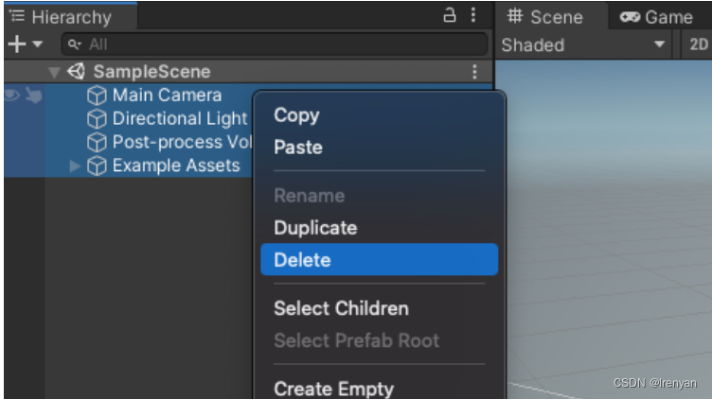Click the plus icon to create object
The image size is (712, 400).
point(17,44)
